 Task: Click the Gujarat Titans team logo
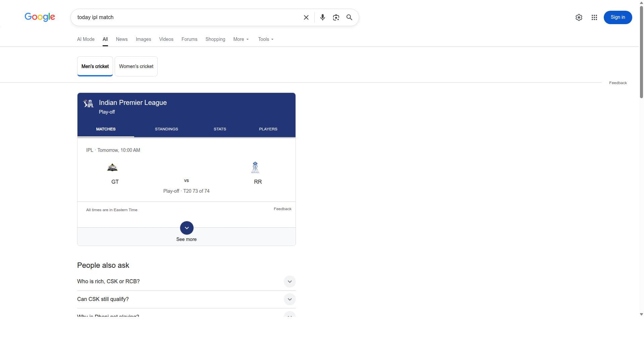point(112,167)
